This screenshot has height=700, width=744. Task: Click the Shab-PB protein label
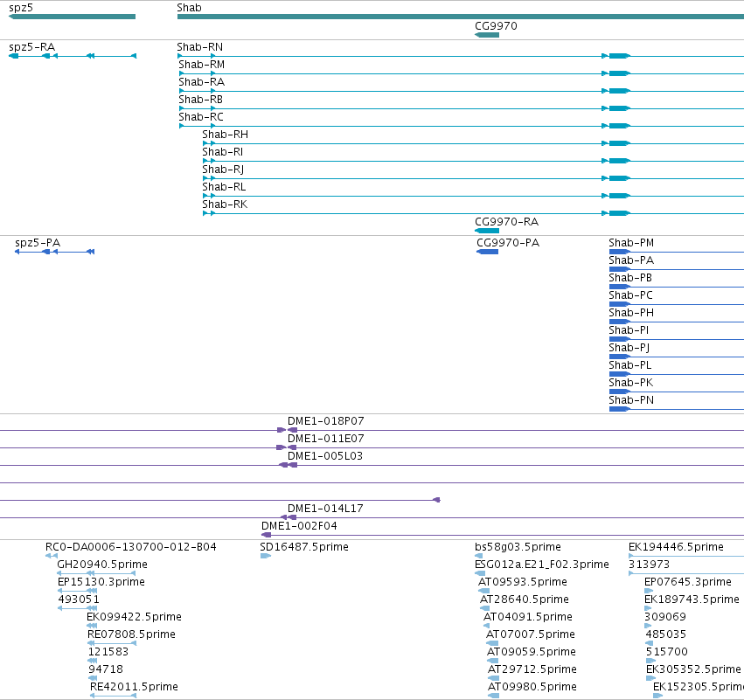[630, 278]
